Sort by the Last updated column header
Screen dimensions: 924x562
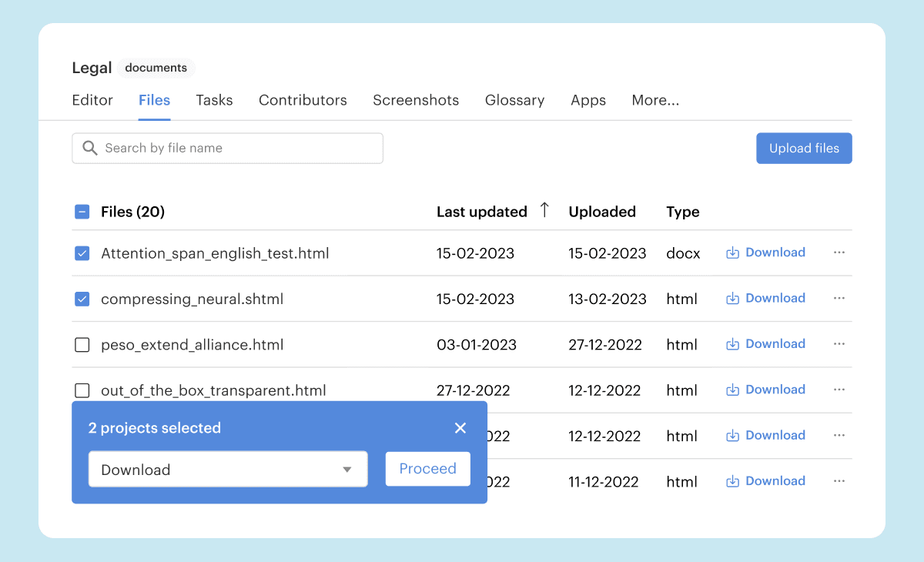tap(482, 212)
